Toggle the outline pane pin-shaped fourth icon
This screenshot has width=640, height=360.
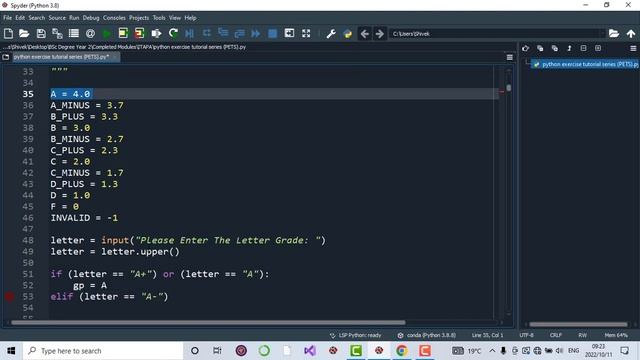[x=569, y=49]
